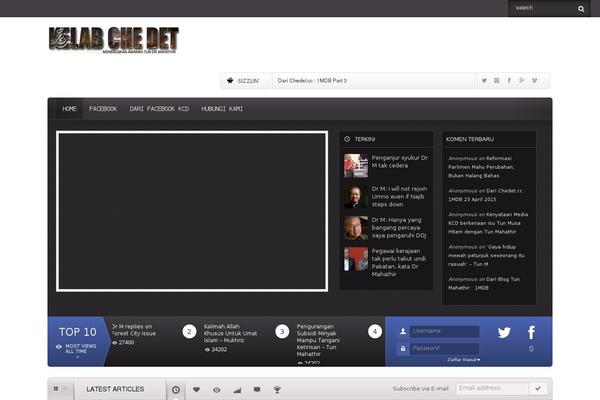
Task: Open comment on 'Reformasi Parlimen Mahu Perubahan'
Action: pos(481,167)
